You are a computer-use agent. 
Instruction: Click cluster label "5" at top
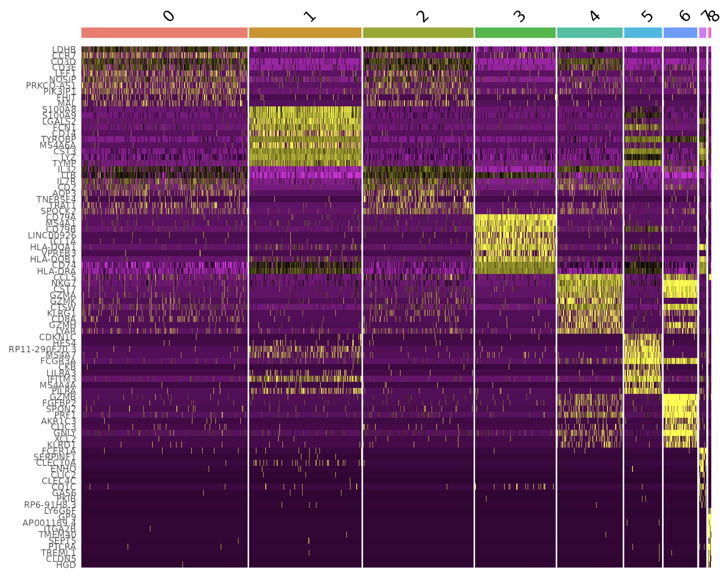click(647, 16)
